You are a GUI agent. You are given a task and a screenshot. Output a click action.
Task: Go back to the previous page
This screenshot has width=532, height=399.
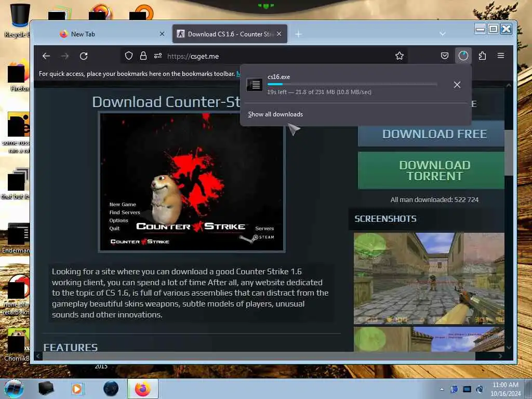tap(46, 56)
